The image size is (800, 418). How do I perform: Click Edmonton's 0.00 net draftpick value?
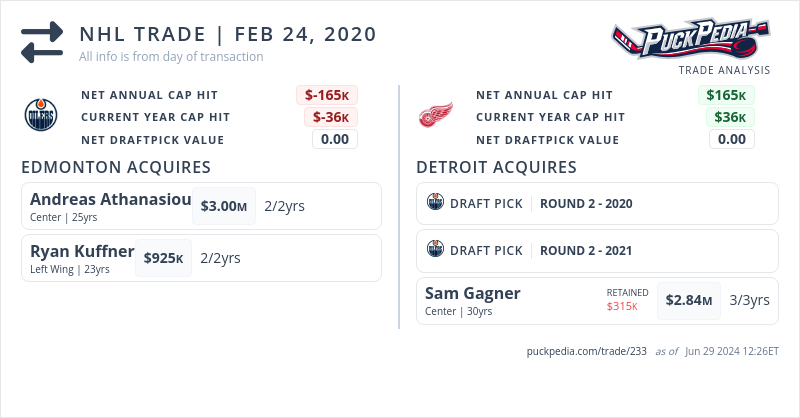pyautogui.click(x=335, y=139)
